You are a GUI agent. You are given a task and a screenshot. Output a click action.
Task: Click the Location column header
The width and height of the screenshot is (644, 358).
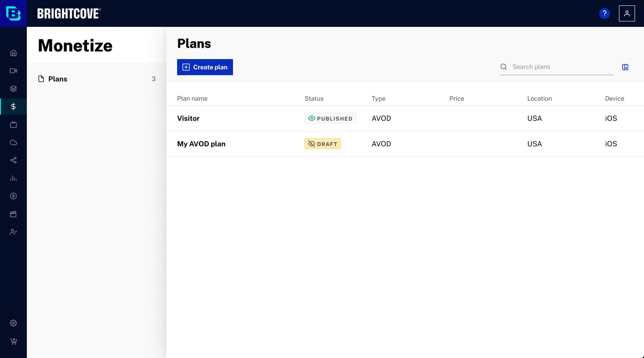(539, 98)
